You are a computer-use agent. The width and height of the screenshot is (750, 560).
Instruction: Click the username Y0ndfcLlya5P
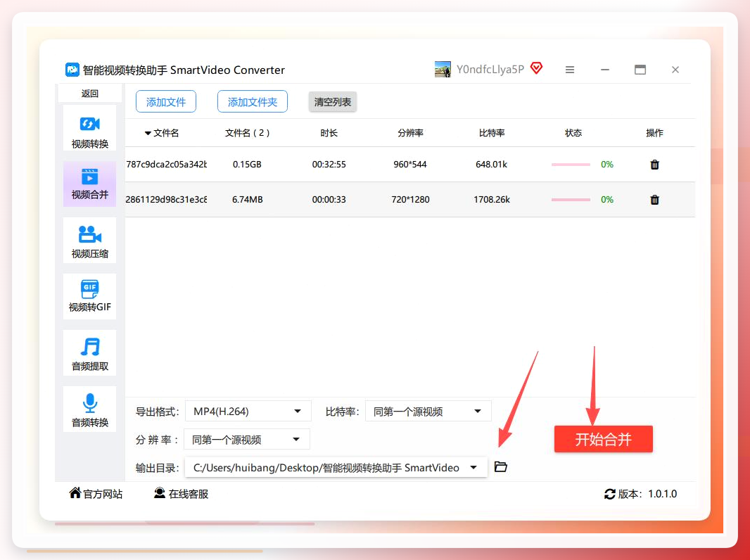(x=490, y=70)
